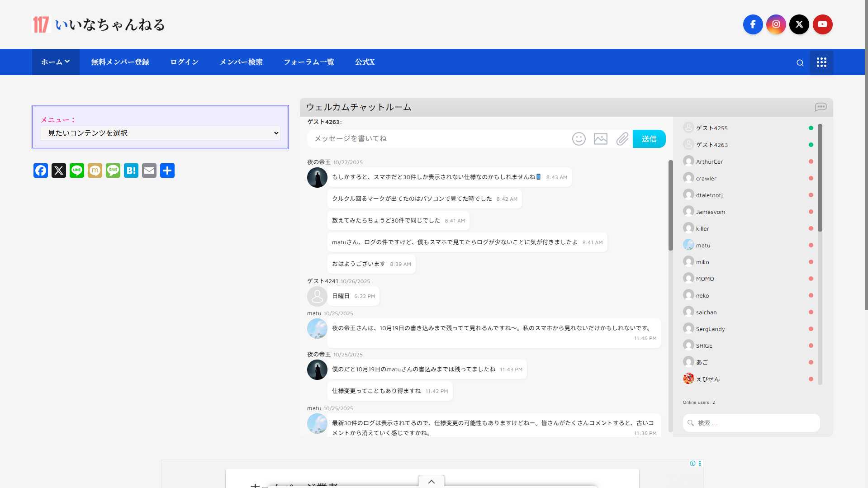868x488 pixels.
Task: Expand the ホーム menu dropdown
Action: tap(56, 62)
